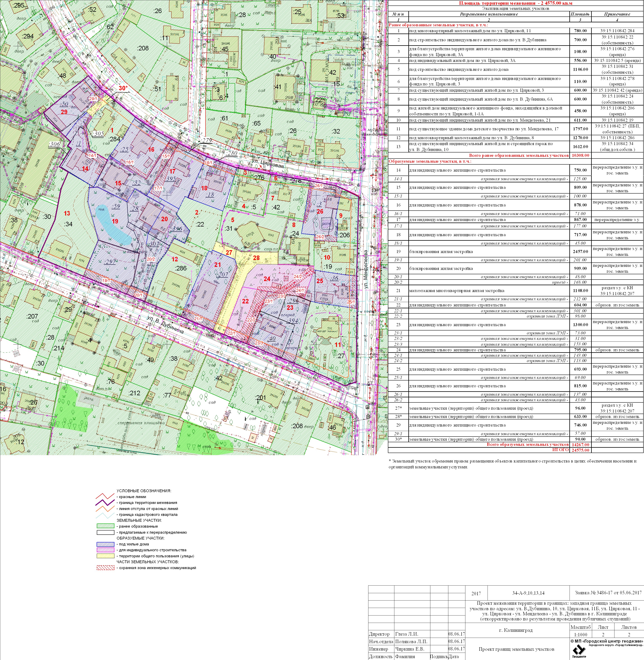Click the yellow public-use territory legend swatch
Viewport: 644px width, 660px height.
(106, 556)
